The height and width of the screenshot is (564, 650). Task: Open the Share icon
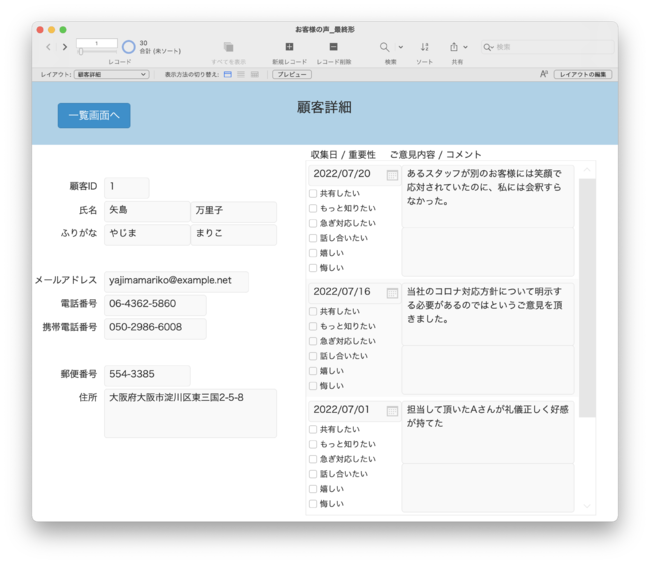pos(454,47)
